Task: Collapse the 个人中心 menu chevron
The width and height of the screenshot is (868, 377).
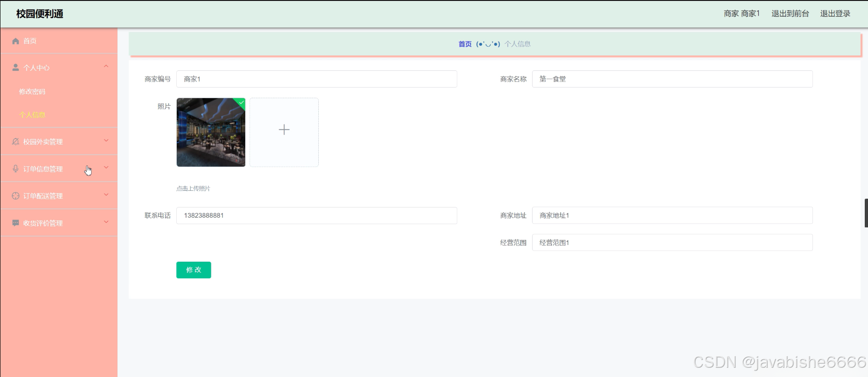Action: coord(106,67)
